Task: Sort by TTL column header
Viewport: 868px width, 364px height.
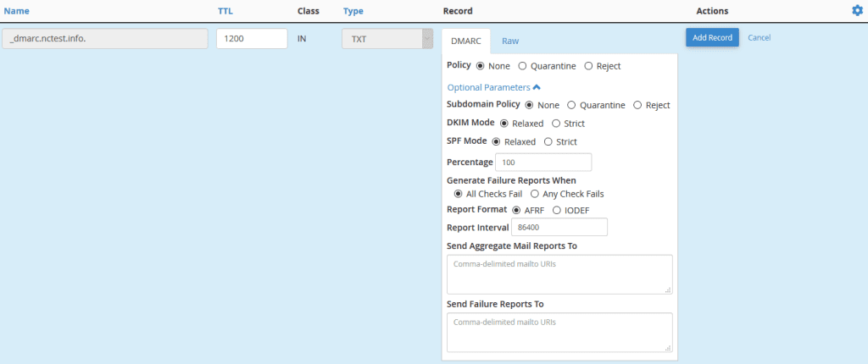Action: point(225,11)
